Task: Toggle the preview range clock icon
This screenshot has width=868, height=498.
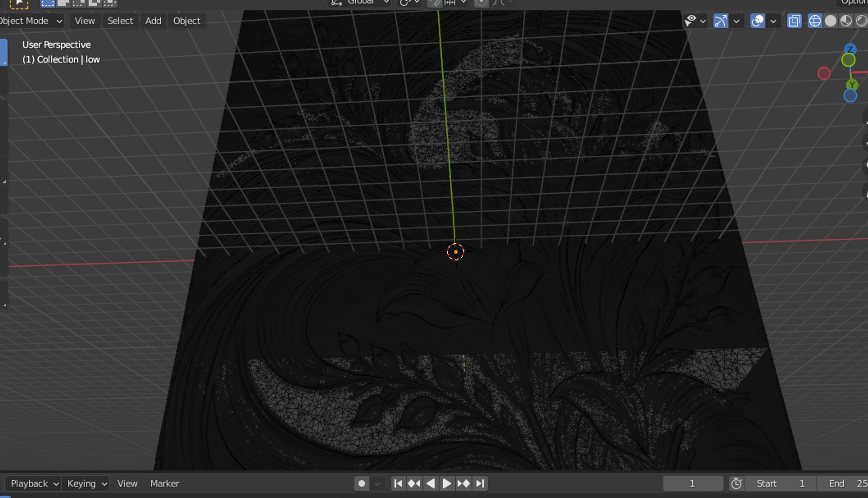Action: [x=736, y=483]
